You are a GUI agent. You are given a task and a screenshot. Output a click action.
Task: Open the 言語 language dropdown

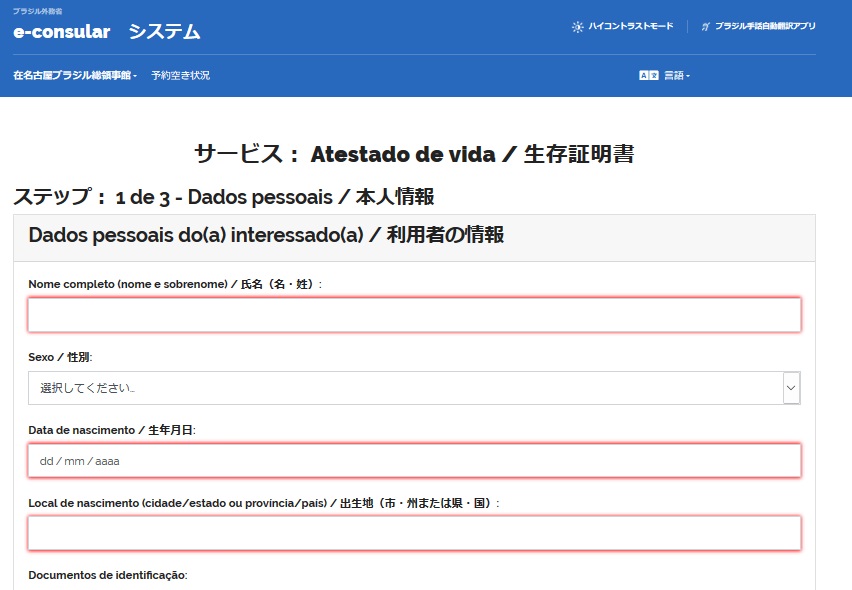676,76
